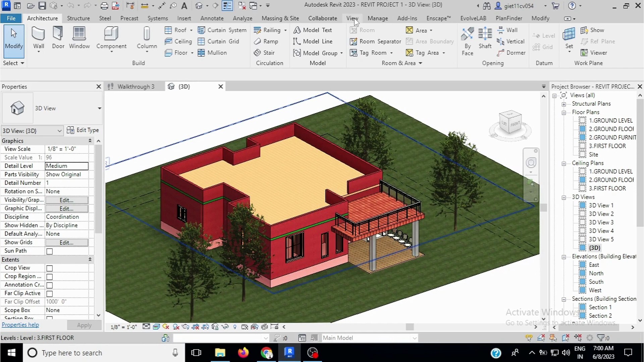Select the Stair tool in Circulation
This screenshot has height=362, width=644.
[x=264, y=53]
